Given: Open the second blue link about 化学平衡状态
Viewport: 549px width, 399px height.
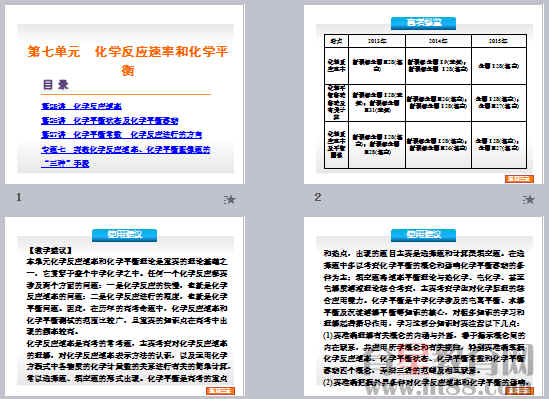Looking at the screenshot, I should click(x=110, y=121).
